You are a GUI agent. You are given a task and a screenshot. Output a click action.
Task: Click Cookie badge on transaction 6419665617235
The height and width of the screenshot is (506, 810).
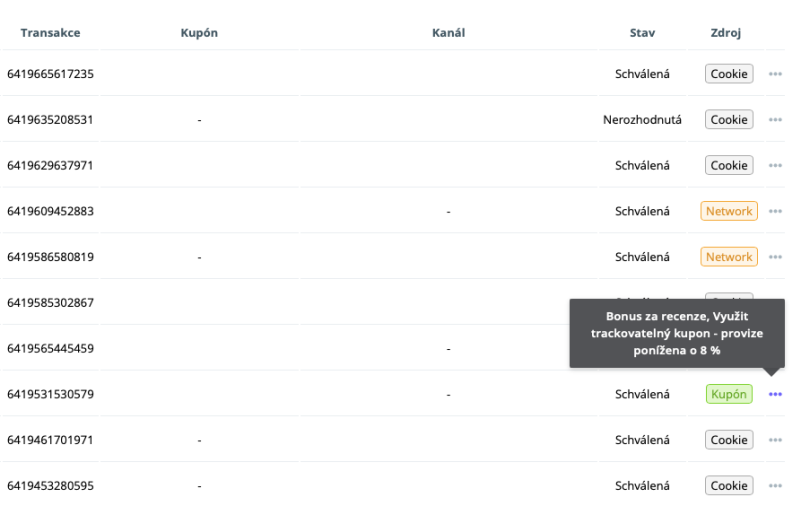coord(729,74)
